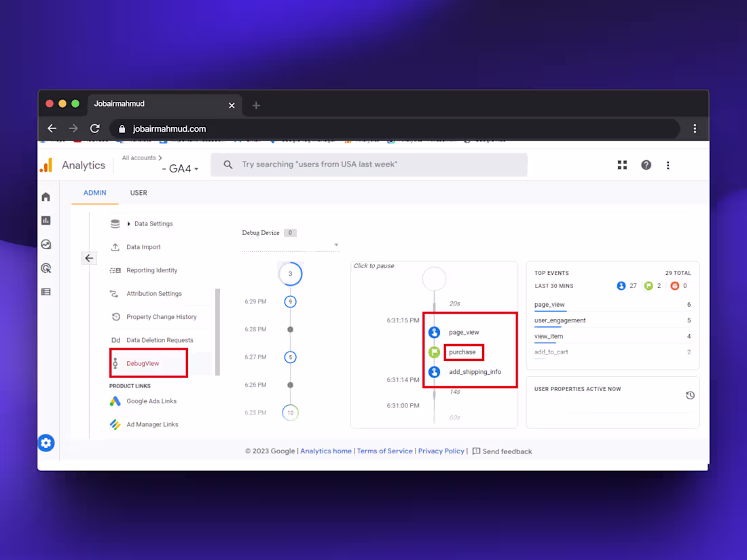The height and width of the screenshot is (560, 747).
Task: Open Explore from the left navigation rail
Action: click(x=45, y=244)
